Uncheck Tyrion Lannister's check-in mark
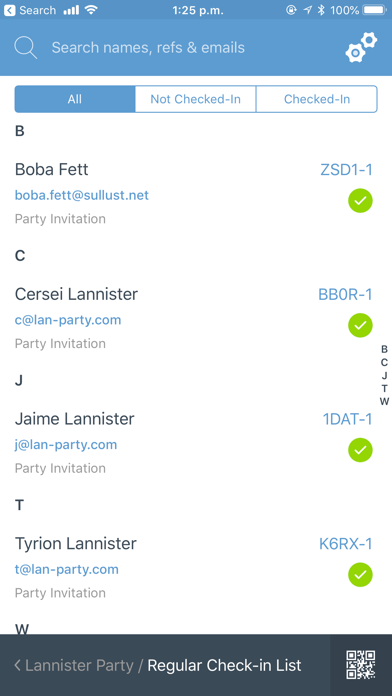The height and width of the screenshot is (696, 392). (360, 575)
